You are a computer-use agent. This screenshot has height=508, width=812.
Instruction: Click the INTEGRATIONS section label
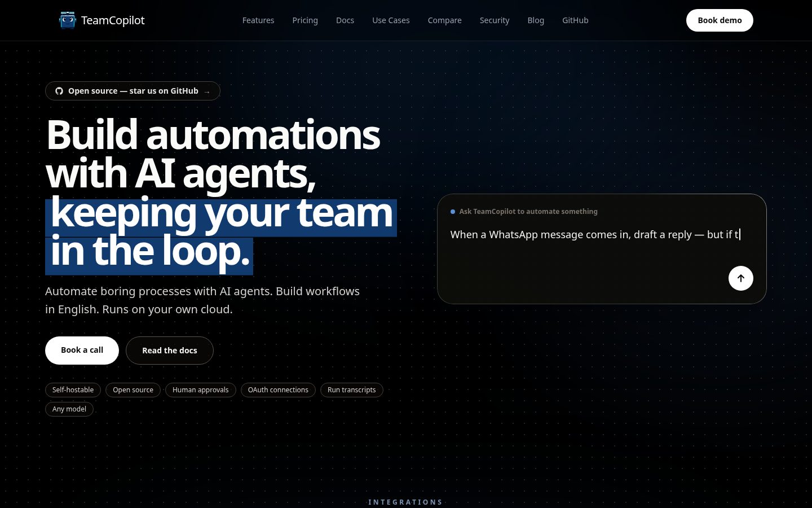coord(405,502)
